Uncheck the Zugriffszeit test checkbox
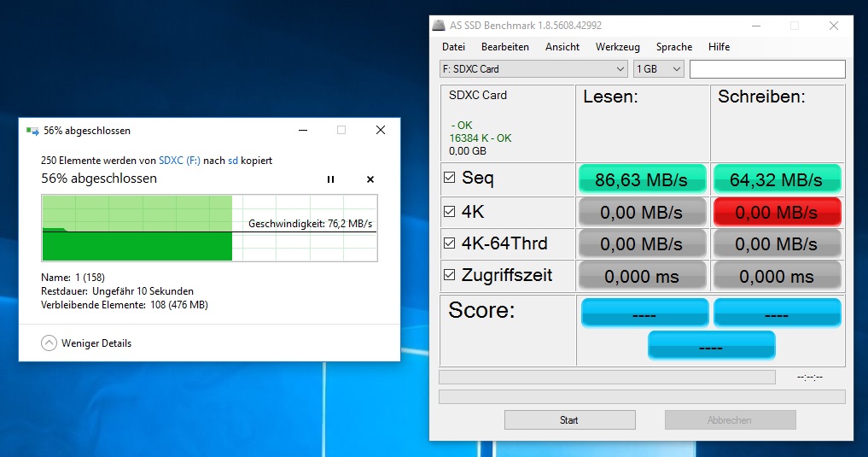 pyautogui.click(x=450, y=274)
